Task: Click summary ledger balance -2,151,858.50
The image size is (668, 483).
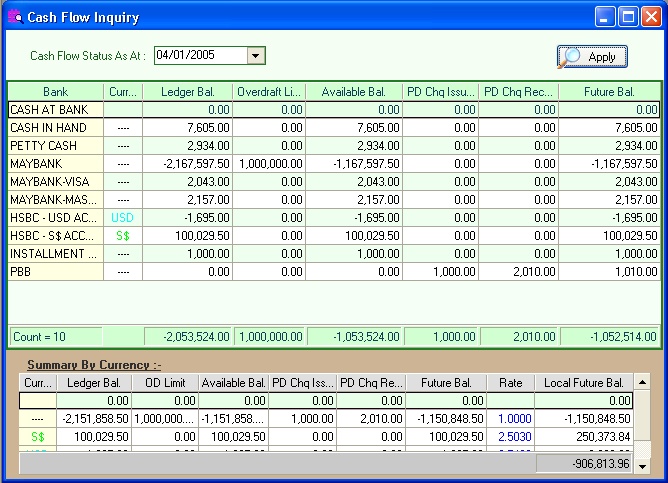Action: tap(94, 419)
